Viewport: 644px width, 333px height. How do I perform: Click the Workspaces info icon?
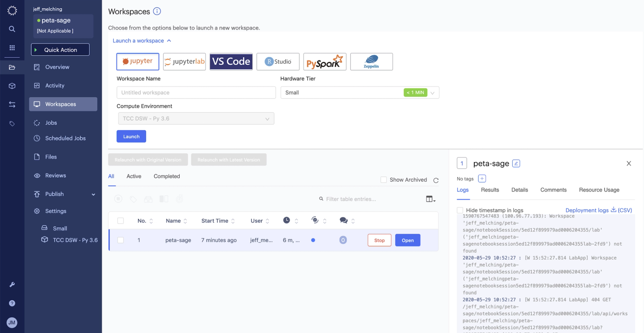157,11
